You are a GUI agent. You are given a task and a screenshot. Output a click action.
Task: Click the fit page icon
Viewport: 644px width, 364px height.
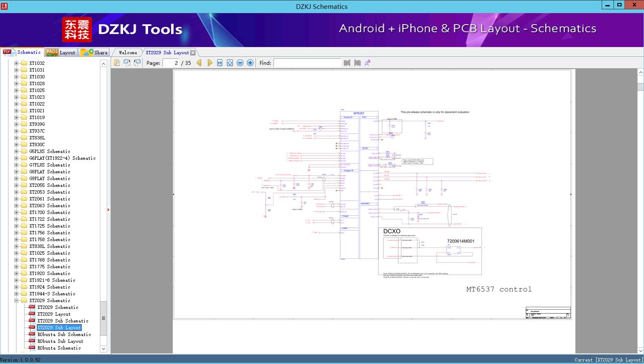[230, 63]
